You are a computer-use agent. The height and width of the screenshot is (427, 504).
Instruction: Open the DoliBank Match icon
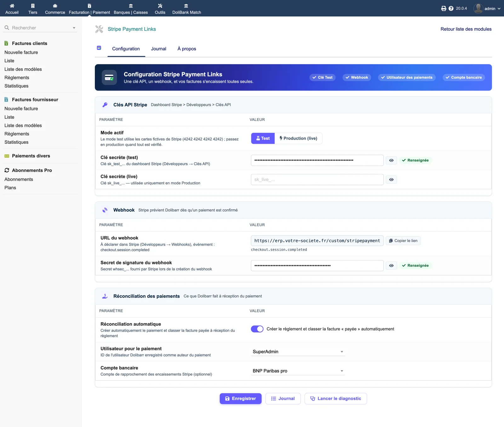point(186,6)
